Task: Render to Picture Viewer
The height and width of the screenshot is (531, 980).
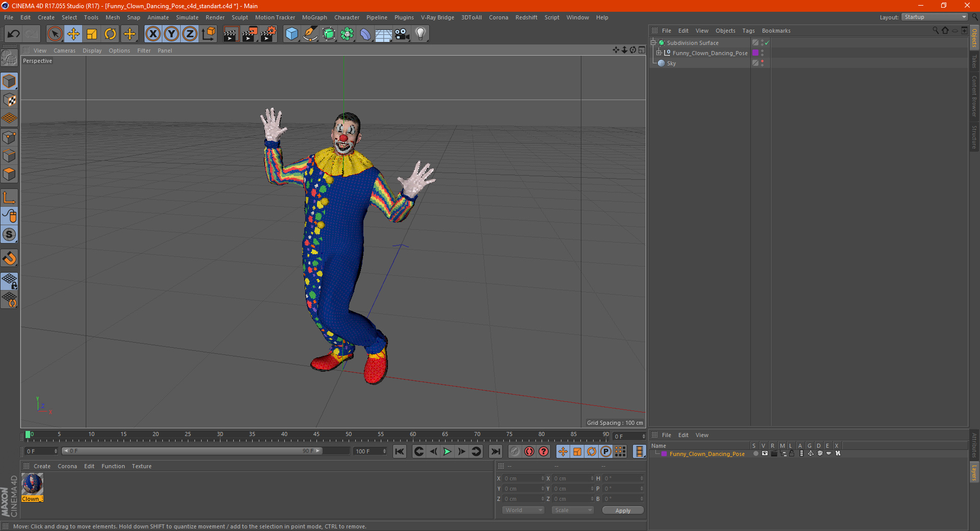Action: [250, 34]
